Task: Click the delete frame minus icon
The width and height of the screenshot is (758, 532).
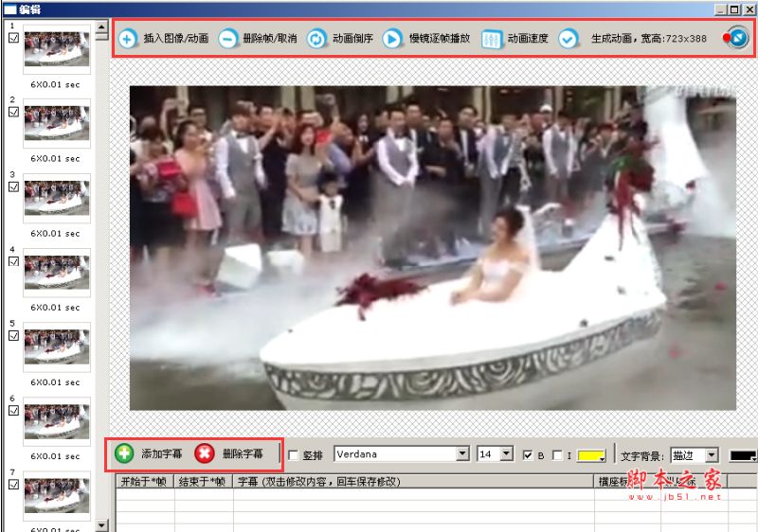Action: [x=227, y=38]
